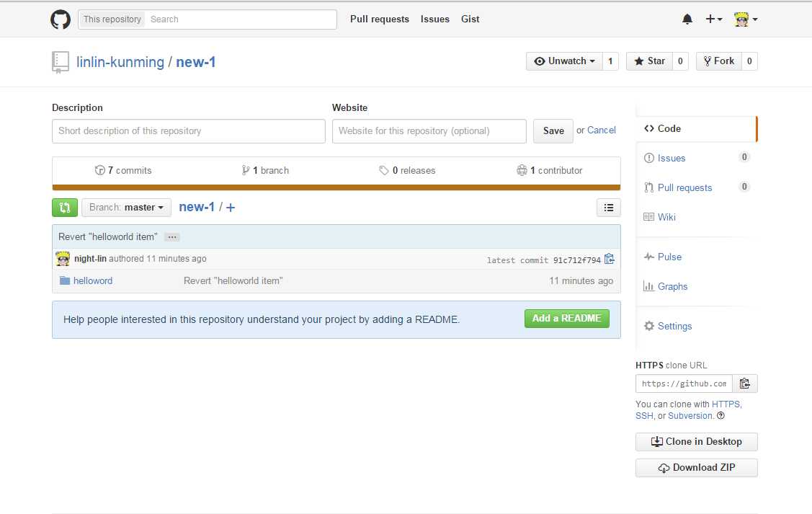Open the Unwatch dropdown

564,61
